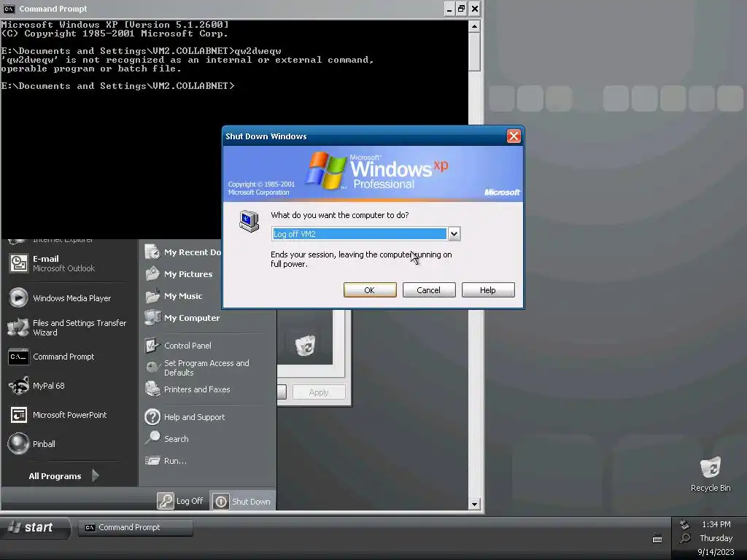Open MyPal 68 raccoon icon
Viewport: 747px width, 560px height.
[18, 386]
